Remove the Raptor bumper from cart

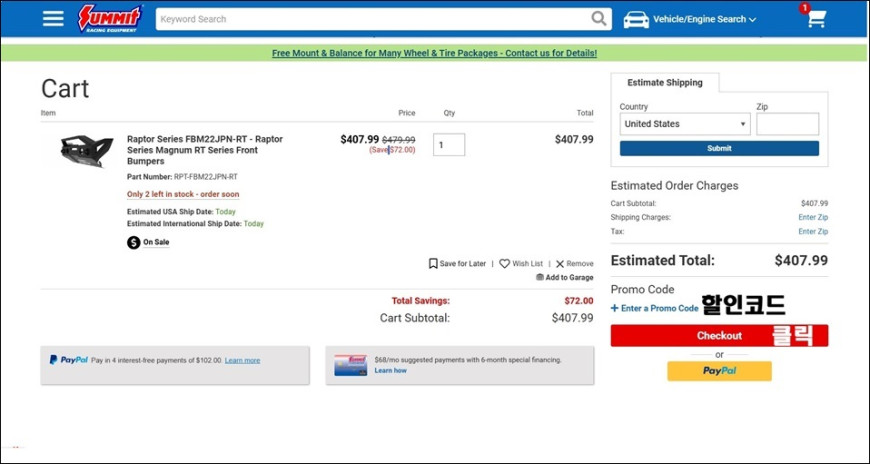tap(574, 264)
